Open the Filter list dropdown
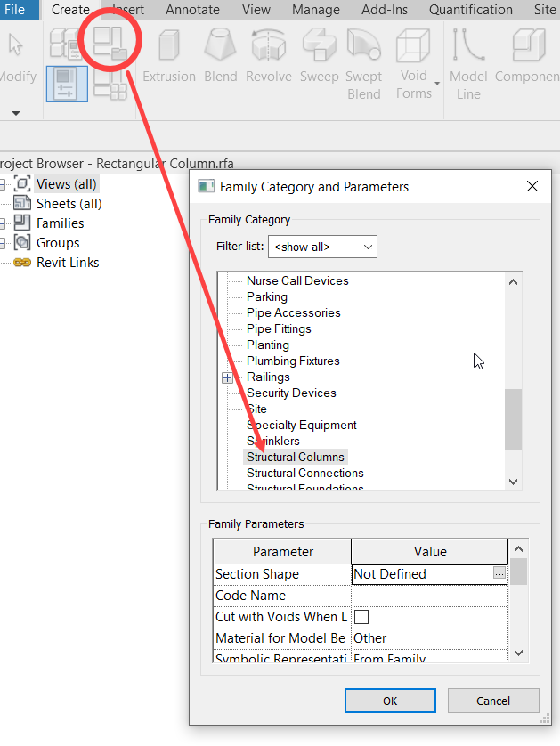560x746 pixels. coord(322,247)
